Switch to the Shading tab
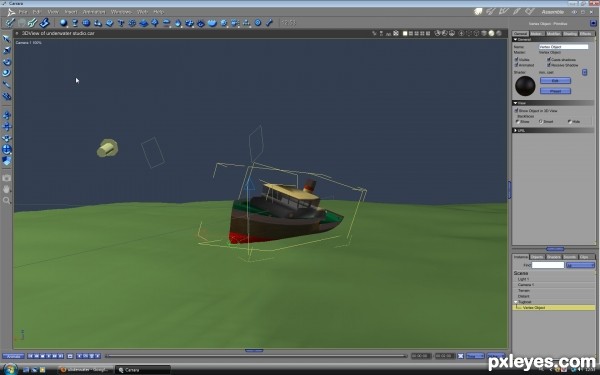Screen dimensions: 600x375 (570, 34)
